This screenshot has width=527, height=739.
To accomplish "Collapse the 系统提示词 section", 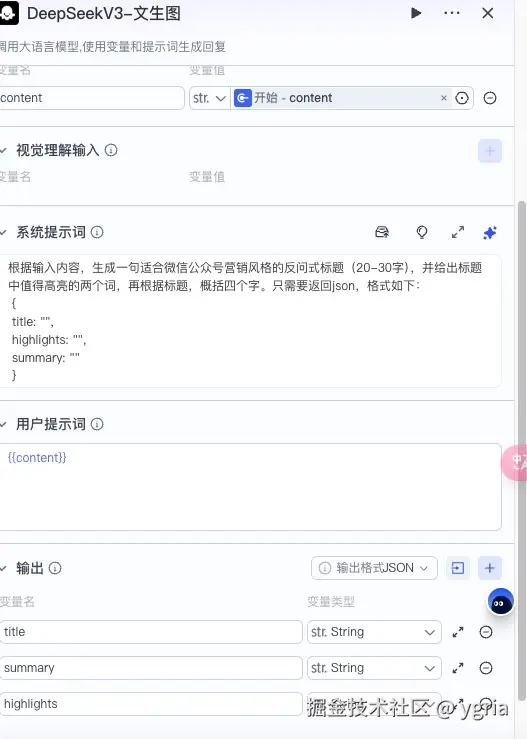I will [x=4, y=232].
